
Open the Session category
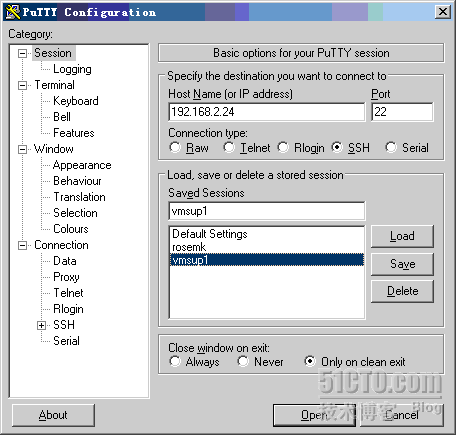click(x=53, y=53)
